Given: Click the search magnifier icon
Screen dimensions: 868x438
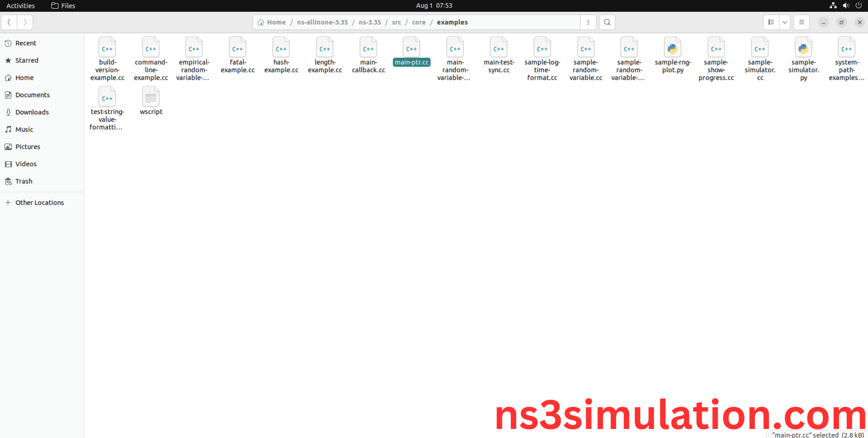Looking at the screenshot, I should point(607,22).
